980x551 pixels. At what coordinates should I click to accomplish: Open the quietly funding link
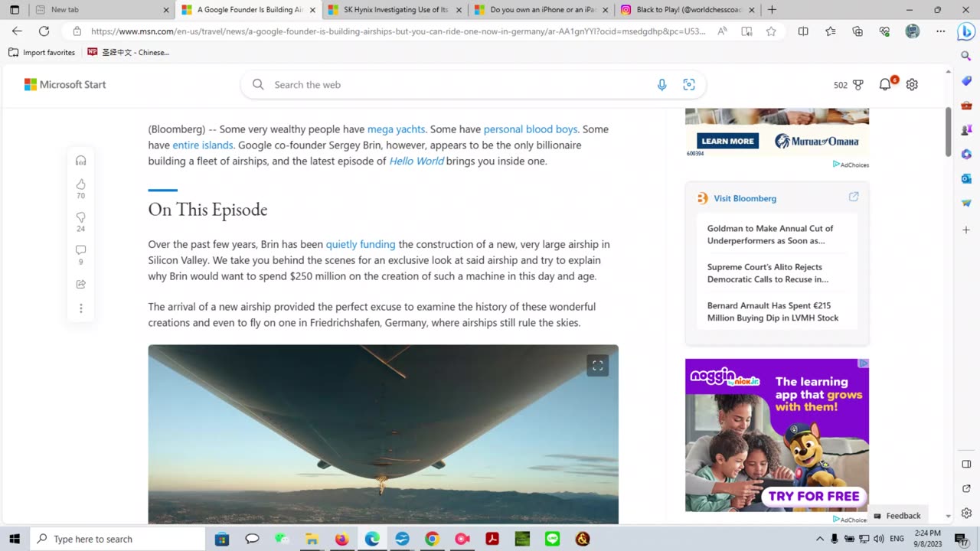pos(361,245)
